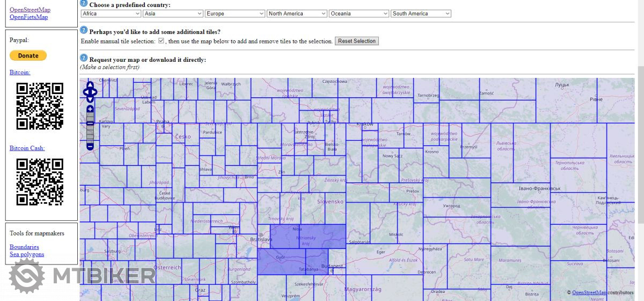Click the PayPal Donate button
This screenshot has width=644, height=301.
coord(28,55)
